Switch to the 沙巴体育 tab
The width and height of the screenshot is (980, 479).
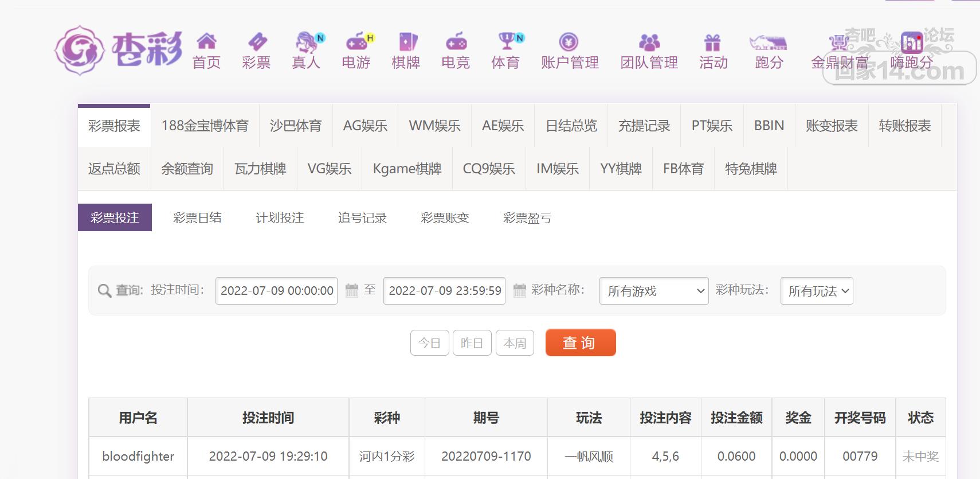pyautogui.click(x=296, y=126)
